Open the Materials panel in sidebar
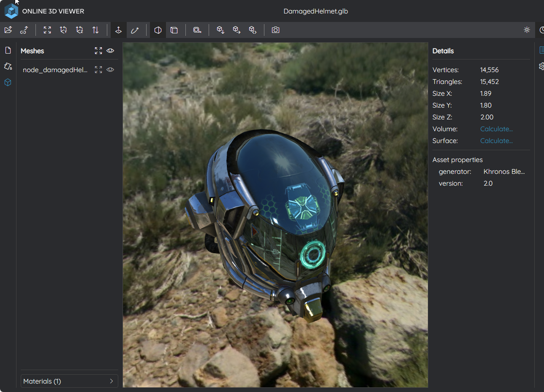 point(8,66)
